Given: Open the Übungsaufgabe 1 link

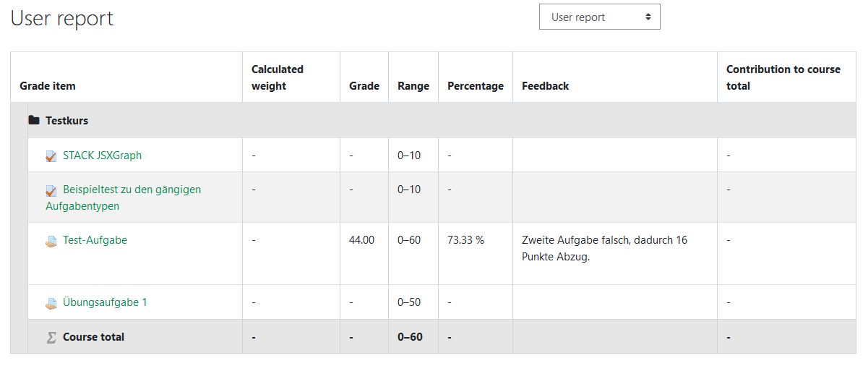Looking at the screenshot, I should 105,302.
